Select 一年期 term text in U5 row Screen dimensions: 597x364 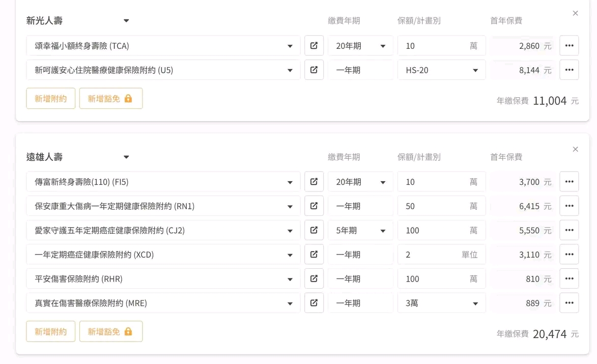tap(348, 70)
